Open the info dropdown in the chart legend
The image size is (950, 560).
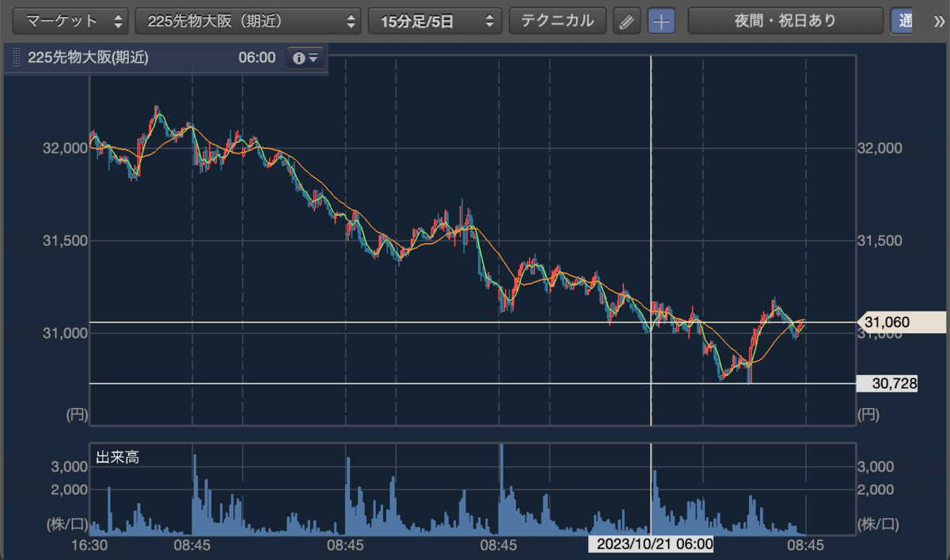coord(306,58)
